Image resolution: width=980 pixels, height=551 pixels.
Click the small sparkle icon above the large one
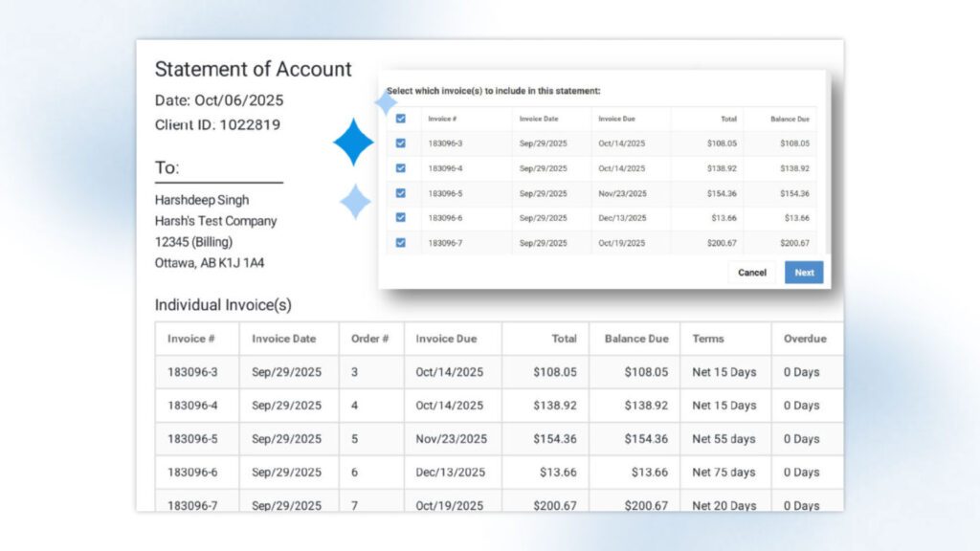pos(386,102)
